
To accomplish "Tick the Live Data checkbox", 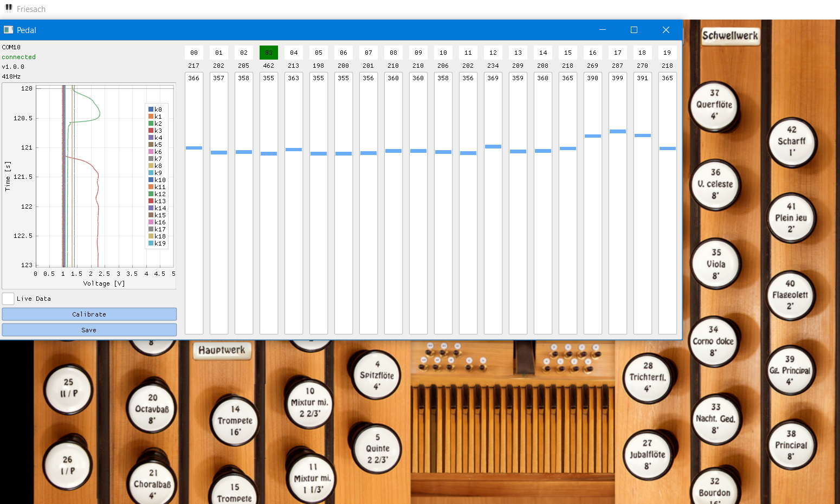I will pyautogui.click(x=8, y=299).
